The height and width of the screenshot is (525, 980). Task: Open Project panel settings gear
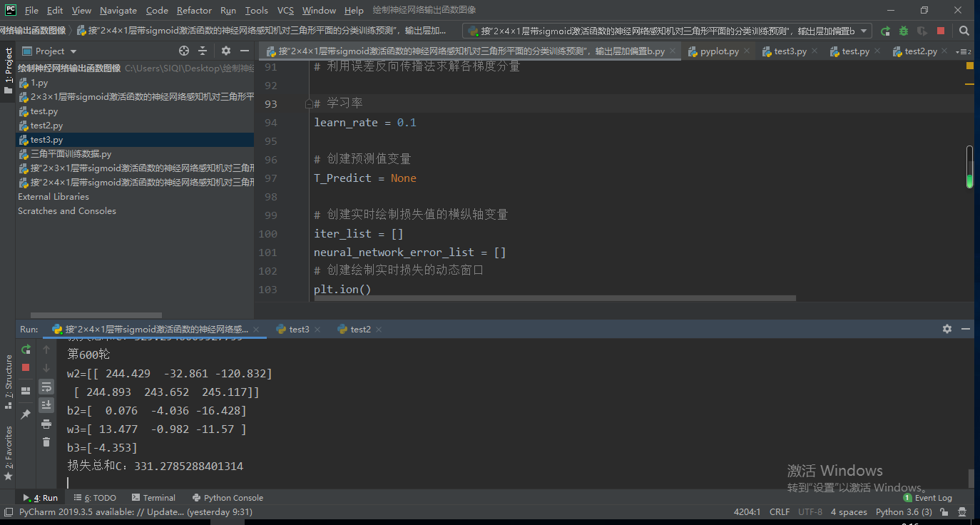[x=226, y=51]
